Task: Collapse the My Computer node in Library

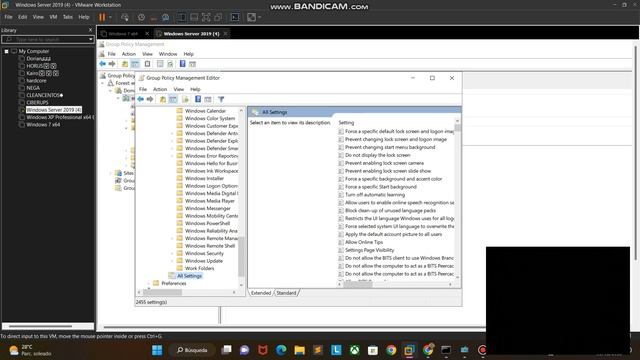Action: click(7, 51)
